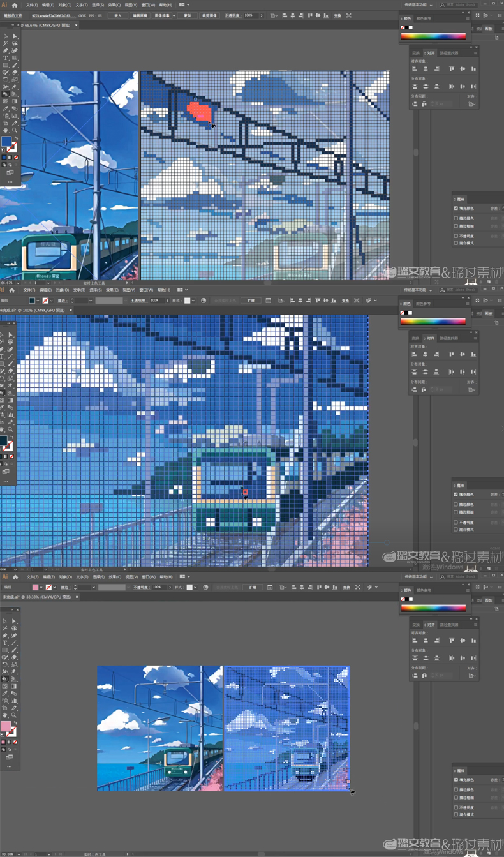Image resolution: width=504 pixels, height=857 pixels.
Task: Click pink fill swatch in the 33.33% window toolbar
Action: [5, 726]
